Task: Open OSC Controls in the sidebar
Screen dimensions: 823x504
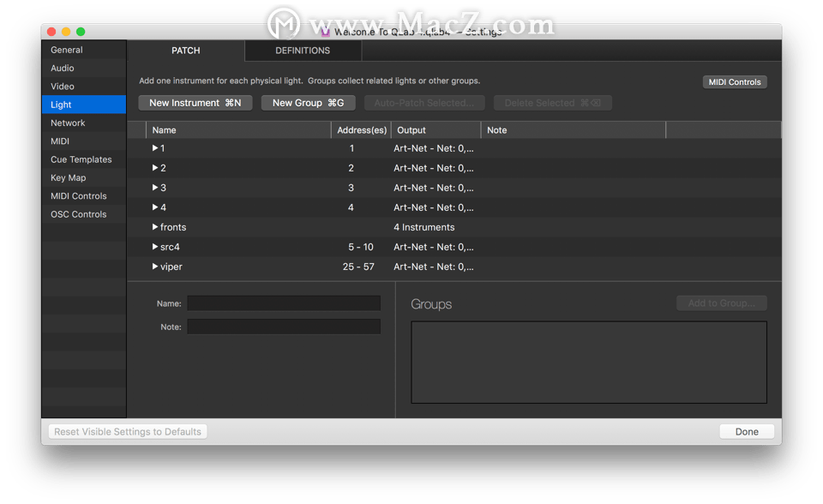Action: 79,214
